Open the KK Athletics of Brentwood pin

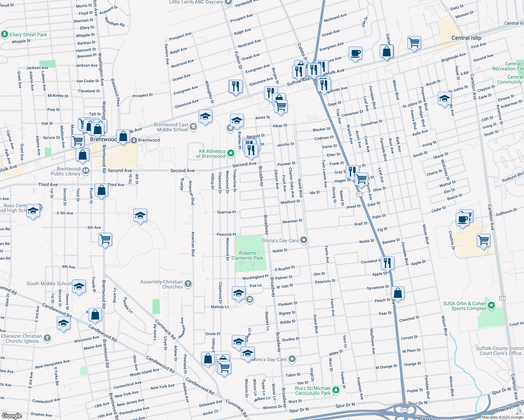231,153
